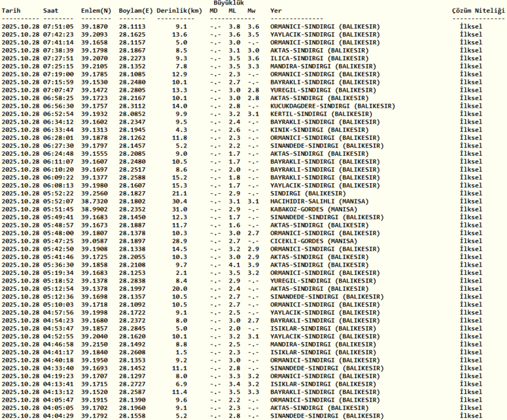Click the 04:04:29 time entry
Screen dimensions: 507x420
(58, 416)
